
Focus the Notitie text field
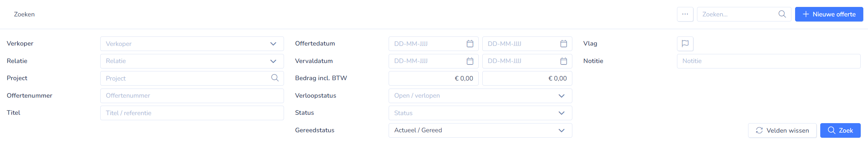click(768, 61)
